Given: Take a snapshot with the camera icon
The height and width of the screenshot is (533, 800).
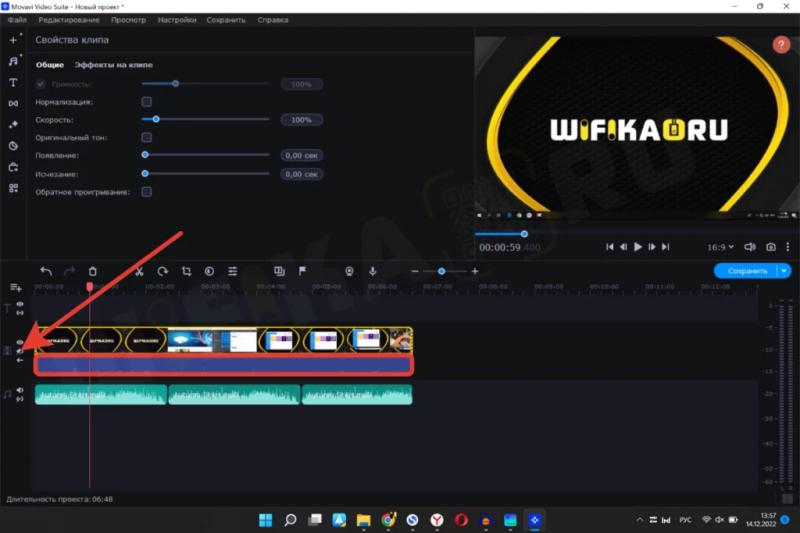Looking at the screenshot, I should [771, 246].
